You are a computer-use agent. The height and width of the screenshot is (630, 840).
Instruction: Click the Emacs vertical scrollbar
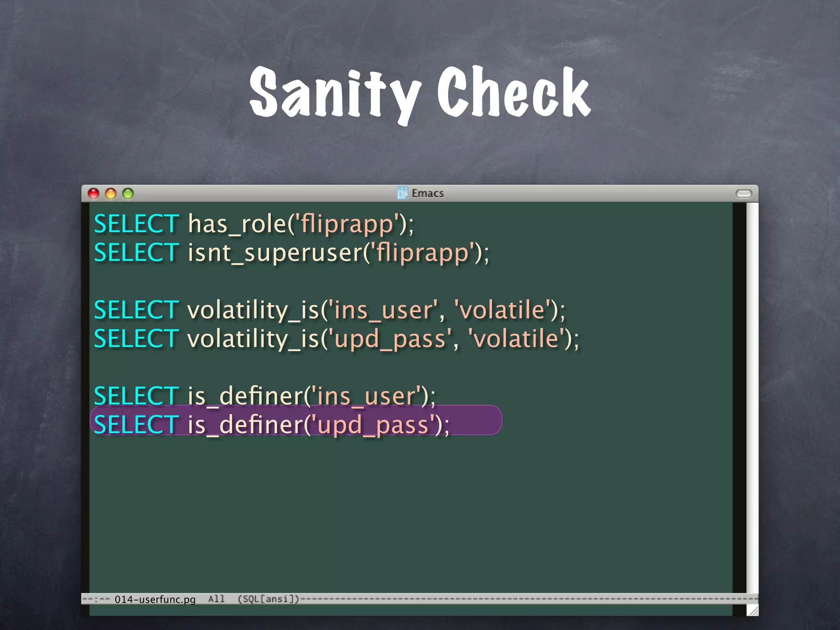[752, 398]
